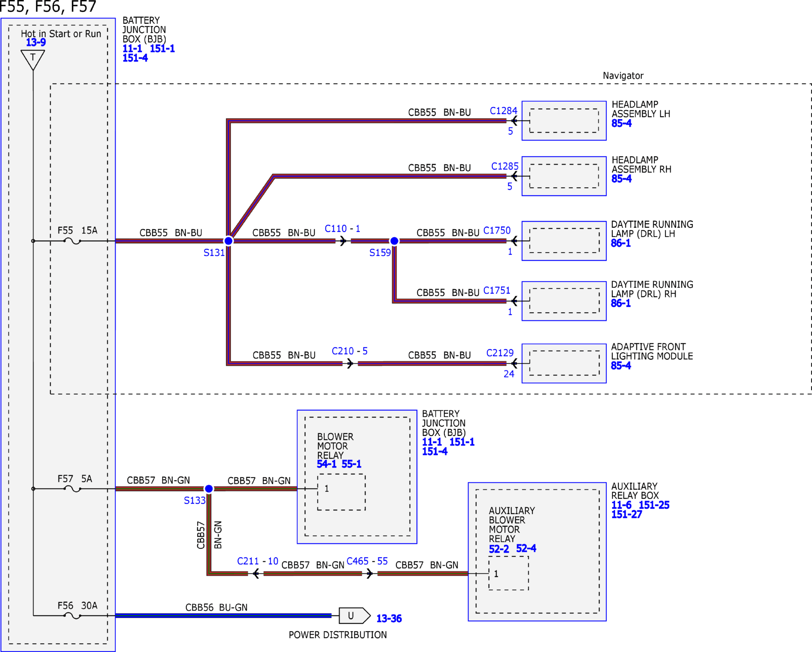The height and width of the screenshot is (652, 812).
Task: Open the 86-1 link under DRL RH
Action: point(621,304)
